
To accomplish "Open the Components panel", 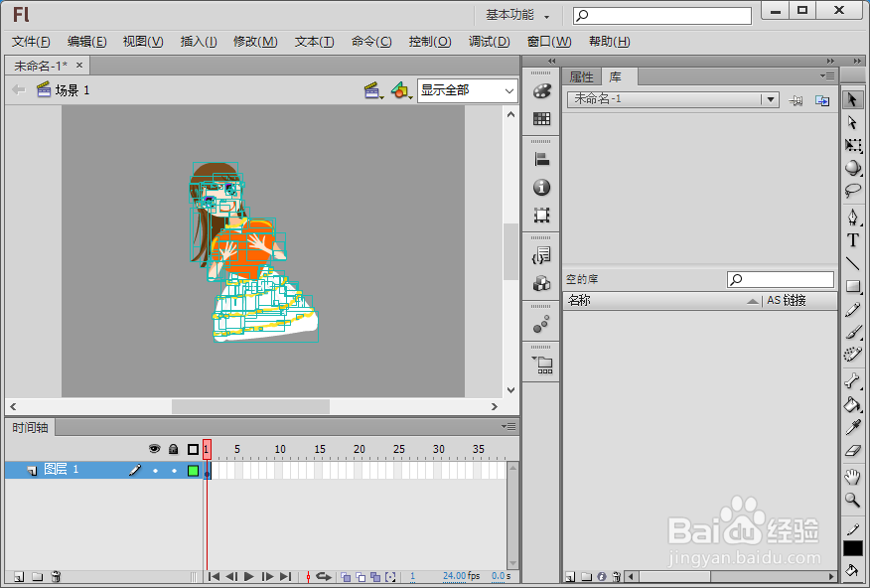I will [x=541, y=283].
